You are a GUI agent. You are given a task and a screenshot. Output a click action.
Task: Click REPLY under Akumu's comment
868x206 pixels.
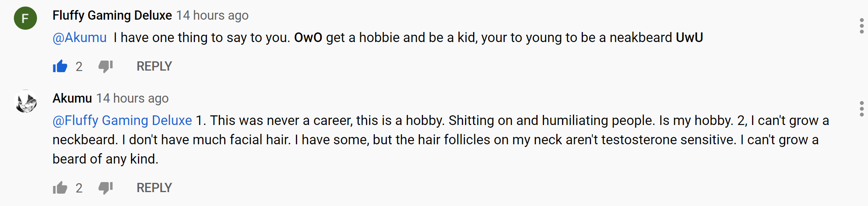coord(154,188)
